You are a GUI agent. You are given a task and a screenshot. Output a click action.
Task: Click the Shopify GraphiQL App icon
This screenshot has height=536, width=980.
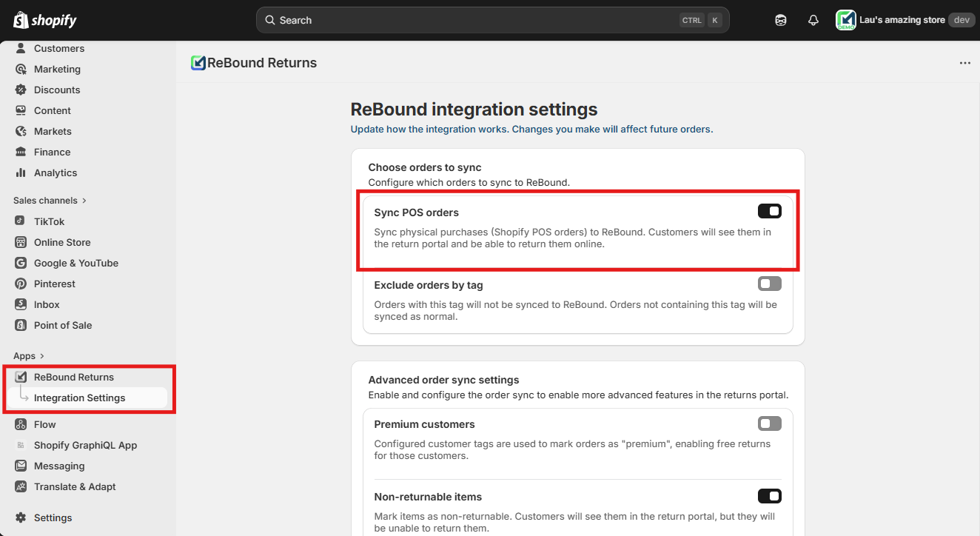21,445
